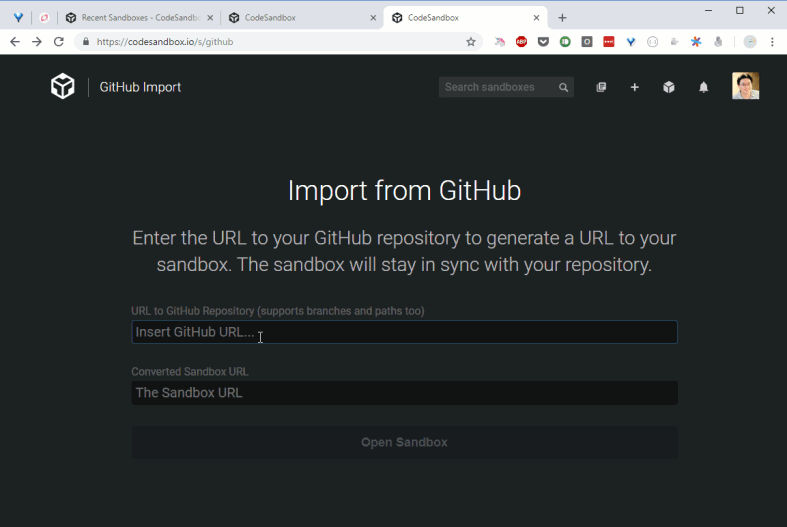Open Chrome three-dot menu
This screenshot has width=787, height=527.
click(772, 42)
